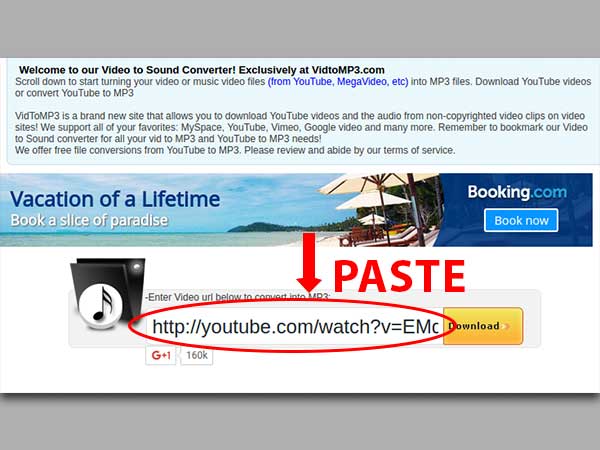Click the 160k share count bubble
The height and width of the screenshot is (450, 600).
pos(196,355)
